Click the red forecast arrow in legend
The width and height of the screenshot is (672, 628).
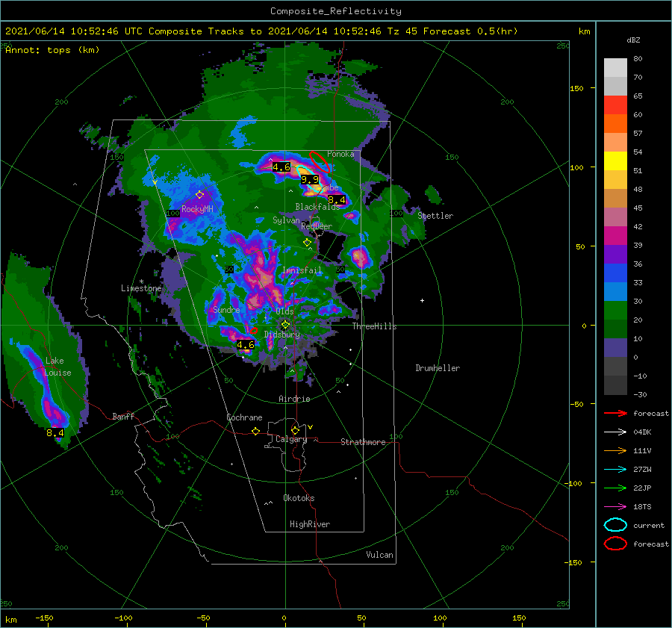(x=615, y=413)
